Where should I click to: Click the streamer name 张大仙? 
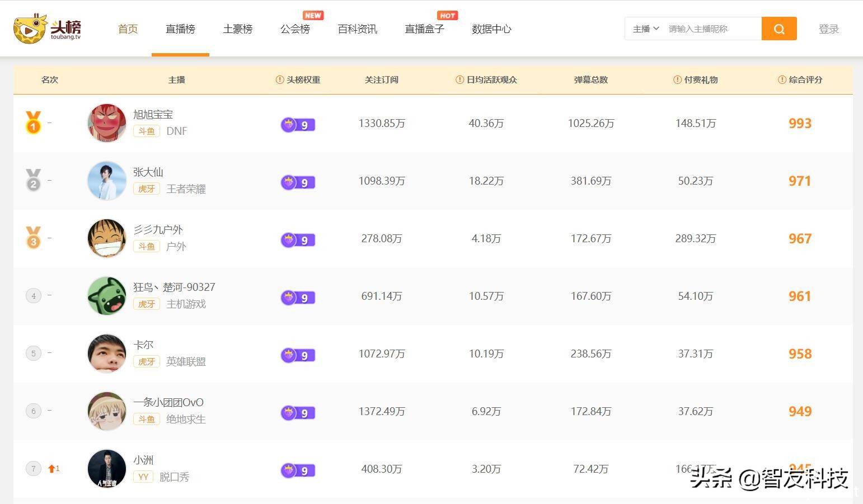click(x=148, y=172)
